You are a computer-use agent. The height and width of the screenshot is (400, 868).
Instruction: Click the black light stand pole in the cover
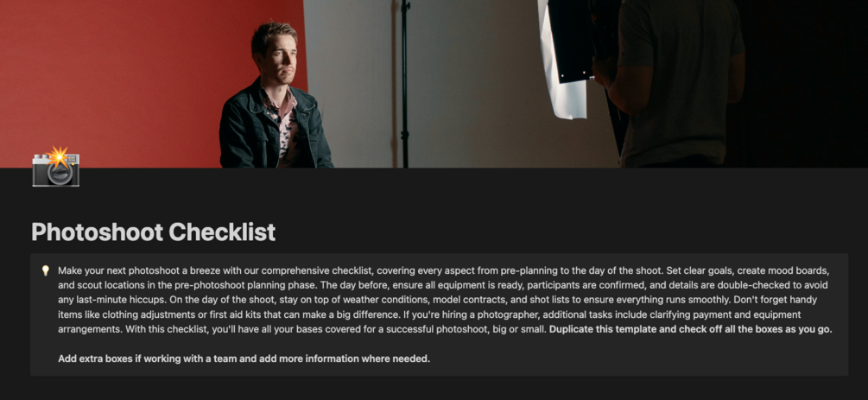pyautogui.click(x=405, y=83)
